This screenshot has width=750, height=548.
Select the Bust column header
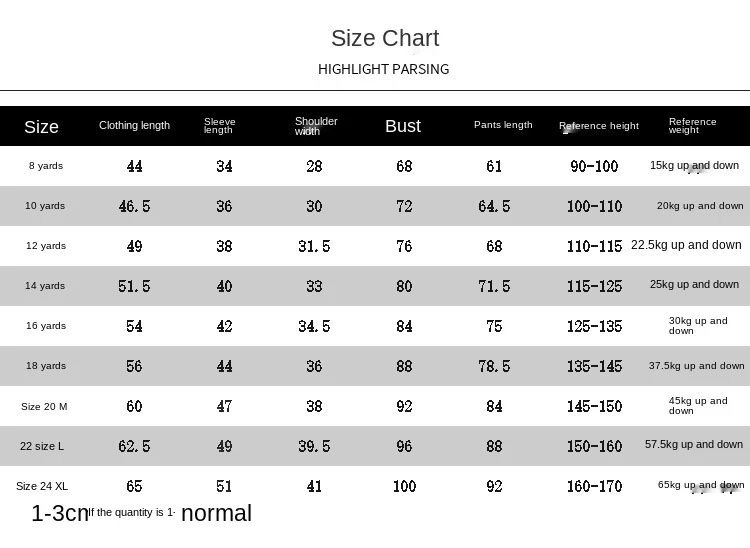coord(403,126)
